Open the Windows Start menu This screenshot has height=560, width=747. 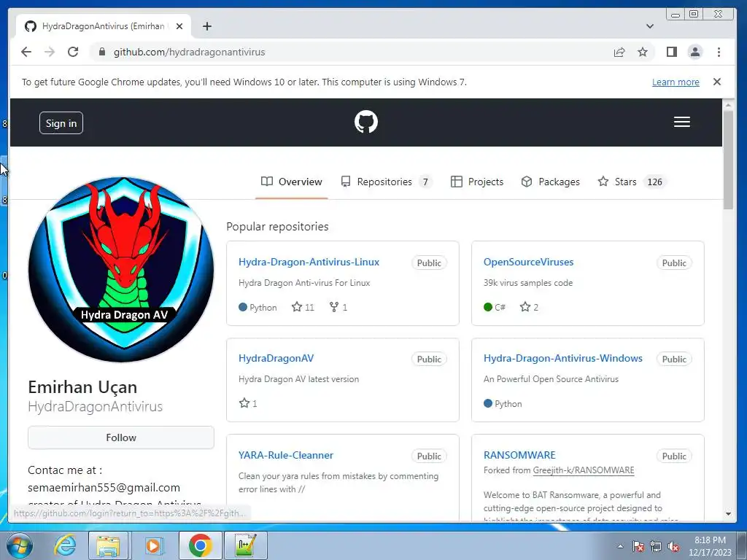click(20, 545)
